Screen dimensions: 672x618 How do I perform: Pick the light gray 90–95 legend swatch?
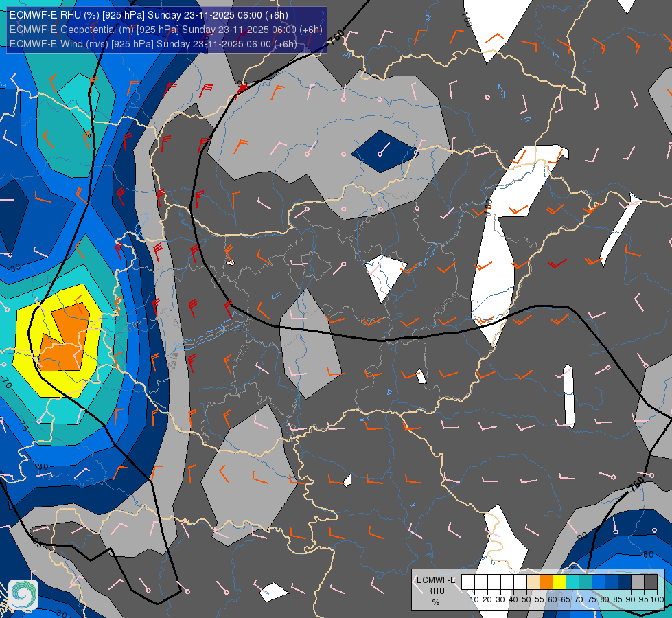638,582
